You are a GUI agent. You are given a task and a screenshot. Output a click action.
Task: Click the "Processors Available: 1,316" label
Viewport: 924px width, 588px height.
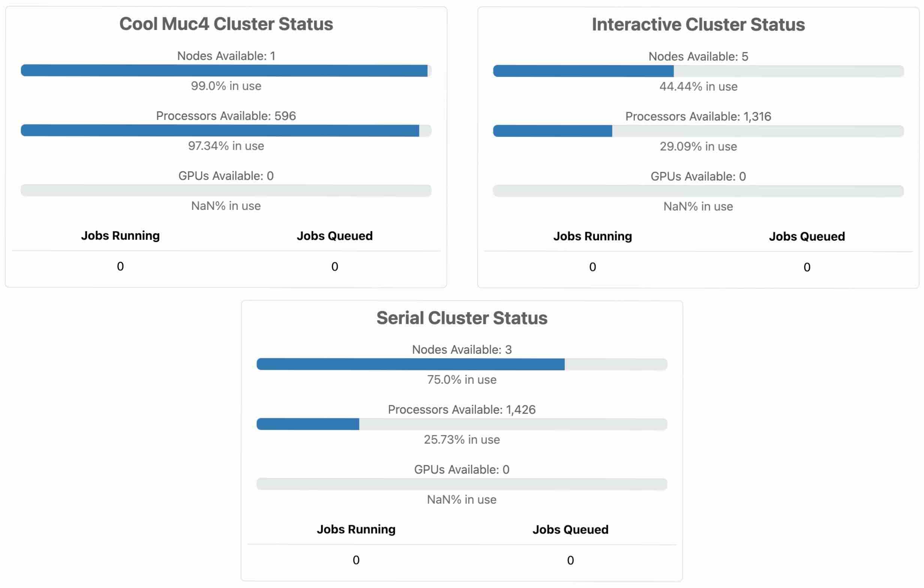(x=698, y=116)
